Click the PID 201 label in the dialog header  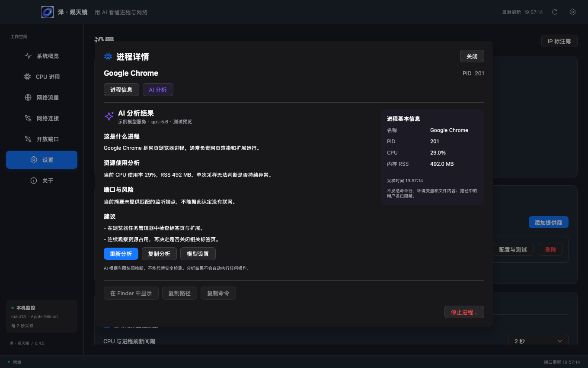(x=473, y=73)
